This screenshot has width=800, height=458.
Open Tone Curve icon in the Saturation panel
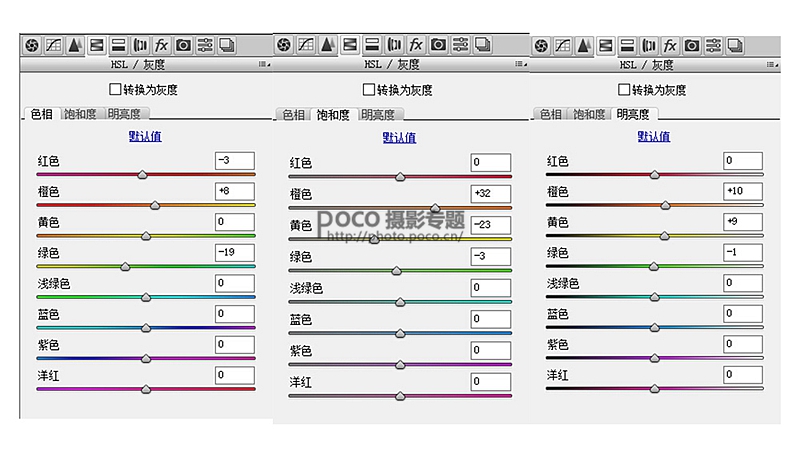click(x=306, y=45)
